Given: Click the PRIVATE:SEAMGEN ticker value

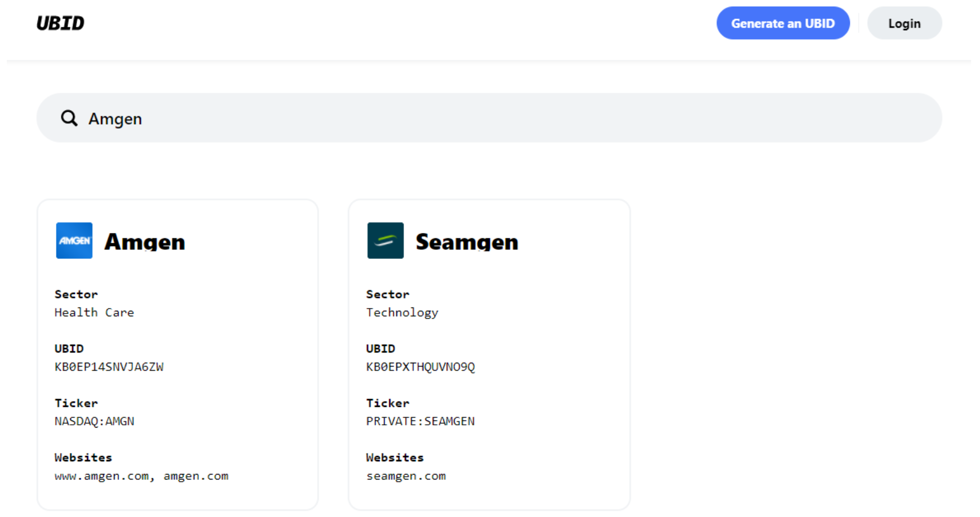Looking at the screenshot, I should [420, 421].
